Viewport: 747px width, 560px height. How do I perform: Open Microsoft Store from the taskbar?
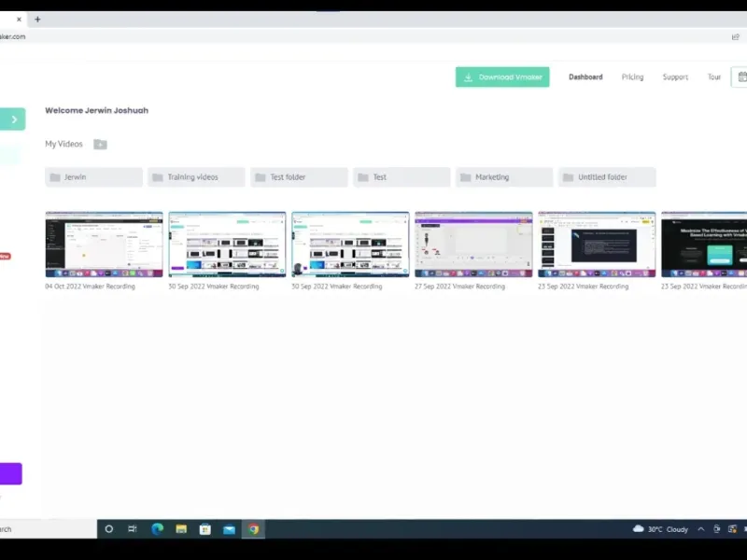(205, 529)
